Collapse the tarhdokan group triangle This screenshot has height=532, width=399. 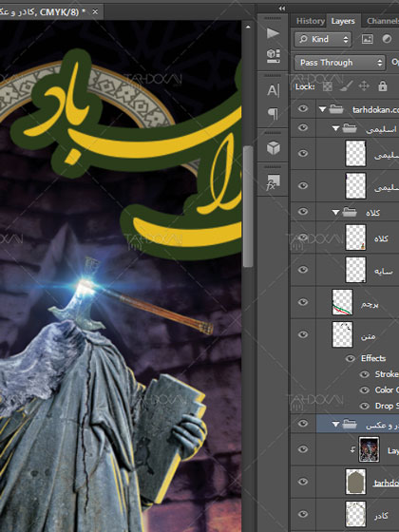[322, 109]
